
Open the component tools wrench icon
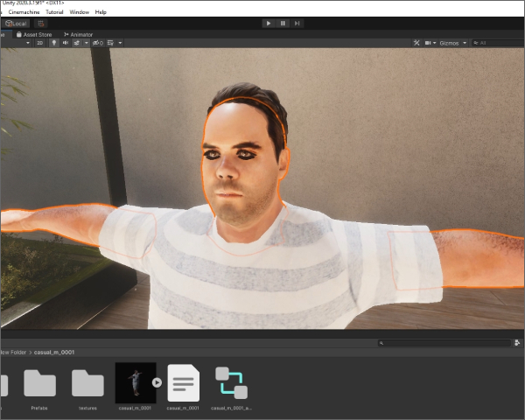[x=416, y=43]
